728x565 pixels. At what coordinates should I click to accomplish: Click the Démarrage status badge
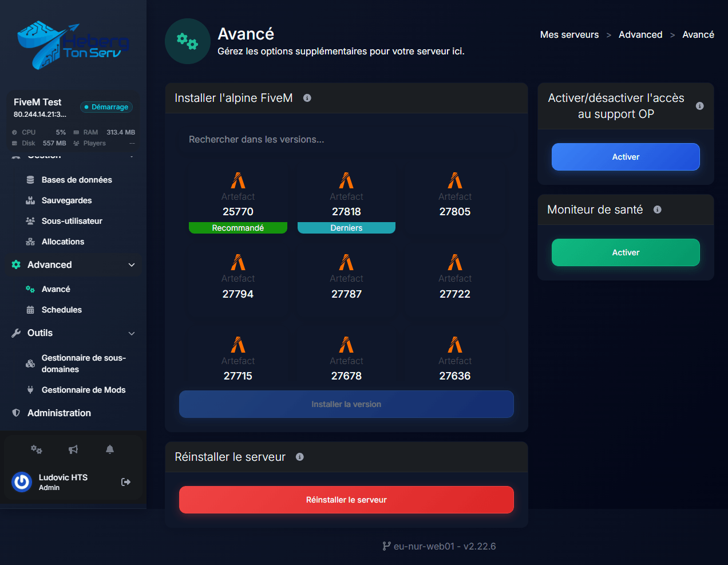[x=106, y=107]
